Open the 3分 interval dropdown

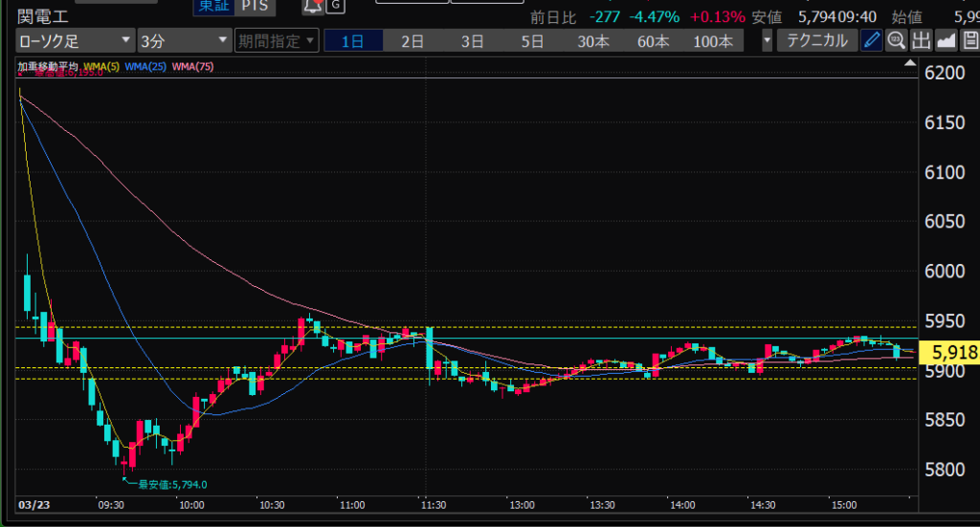[183, 40]
